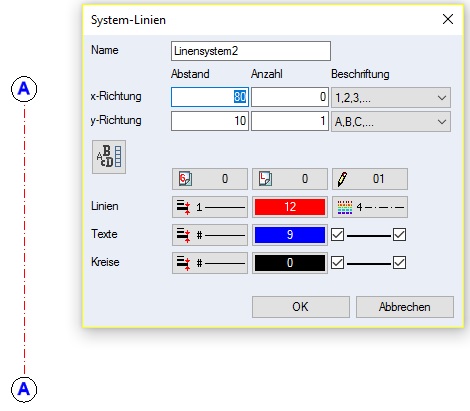Open the red color swatch 12 for Linien

[290, 207]
